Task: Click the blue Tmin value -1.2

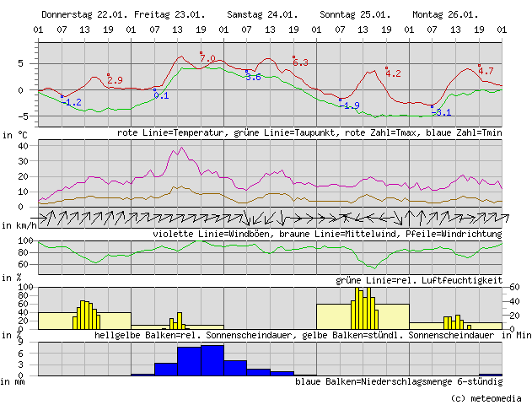Action: tap(73, 102)
